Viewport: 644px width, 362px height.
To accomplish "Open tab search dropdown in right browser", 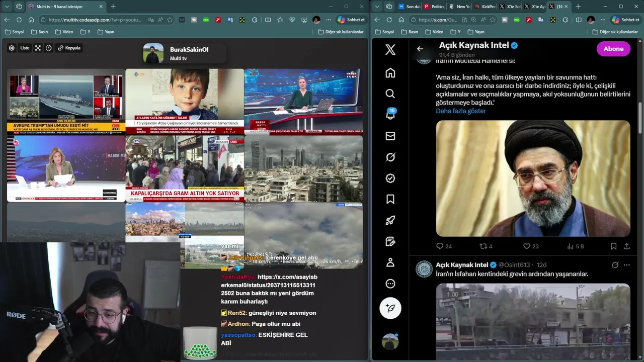I will 377,7.
